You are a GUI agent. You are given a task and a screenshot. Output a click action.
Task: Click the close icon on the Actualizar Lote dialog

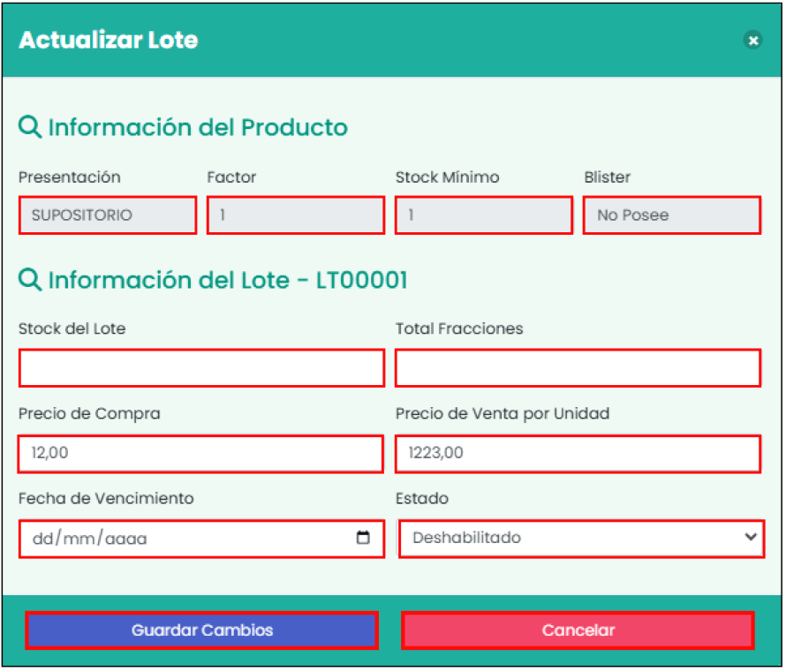[x=753, y=40]
